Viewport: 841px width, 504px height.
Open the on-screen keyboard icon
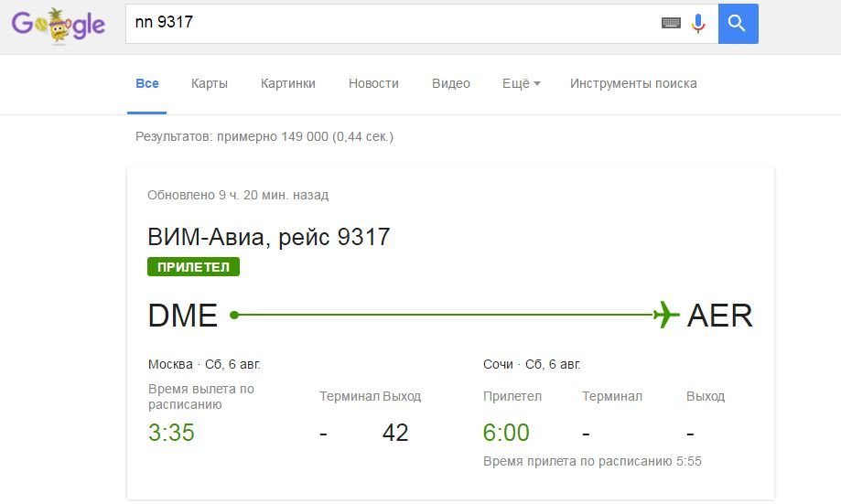coord(671,23)
